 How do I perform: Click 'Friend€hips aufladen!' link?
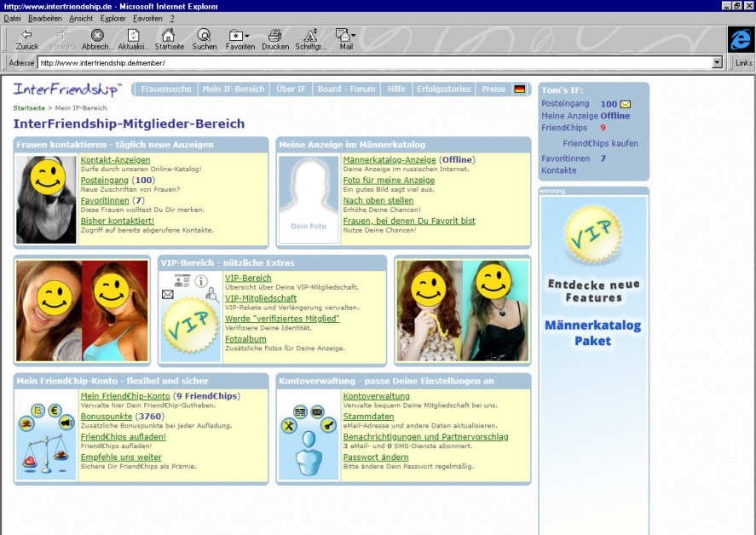click(x=123, y=436)
